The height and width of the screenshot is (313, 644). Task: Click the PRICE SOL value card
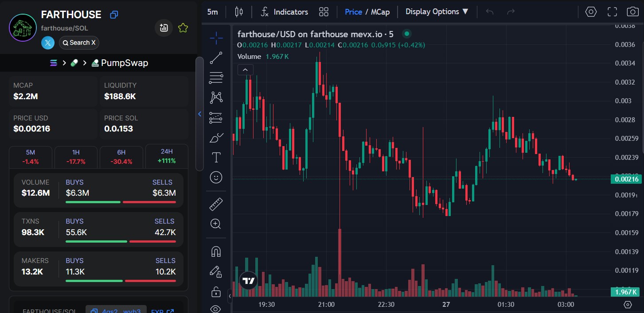coord(144,124)
